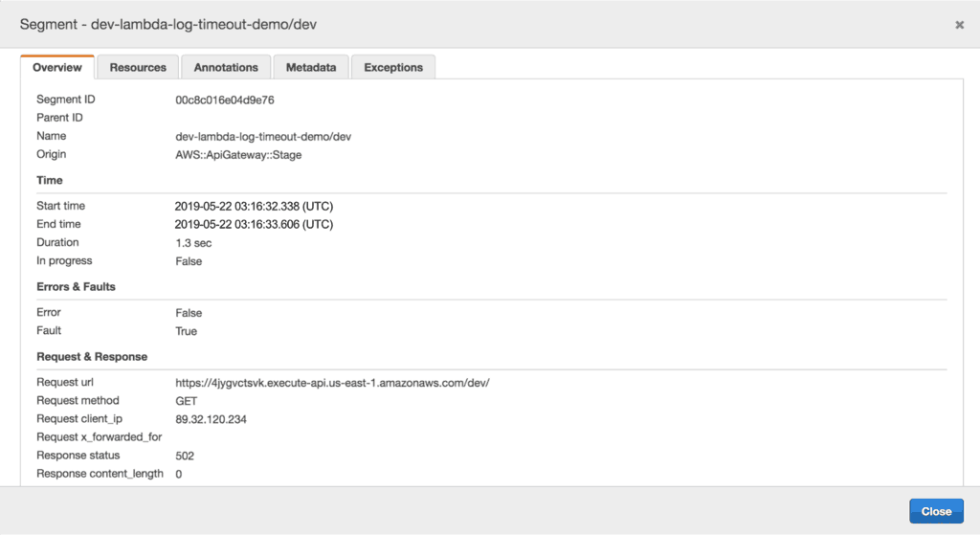
Task: Click the client IP 89.32.120.234
Action: (x=212, y=419)
